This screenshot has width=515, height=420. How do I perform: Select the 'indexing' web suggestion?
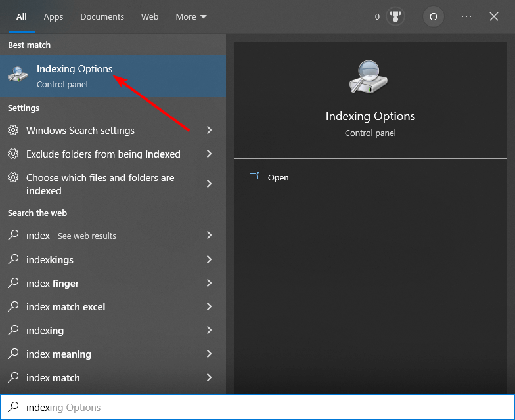(x=113, y=331)
